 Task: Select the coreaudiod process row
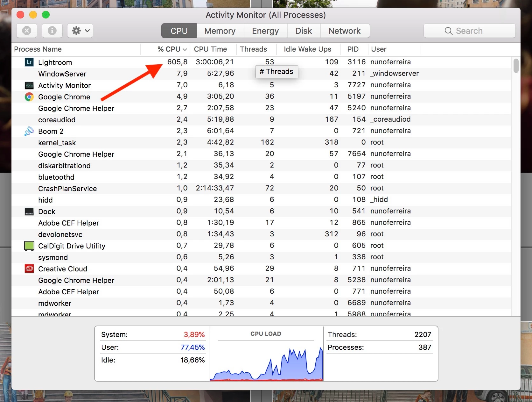pos(262,119)
